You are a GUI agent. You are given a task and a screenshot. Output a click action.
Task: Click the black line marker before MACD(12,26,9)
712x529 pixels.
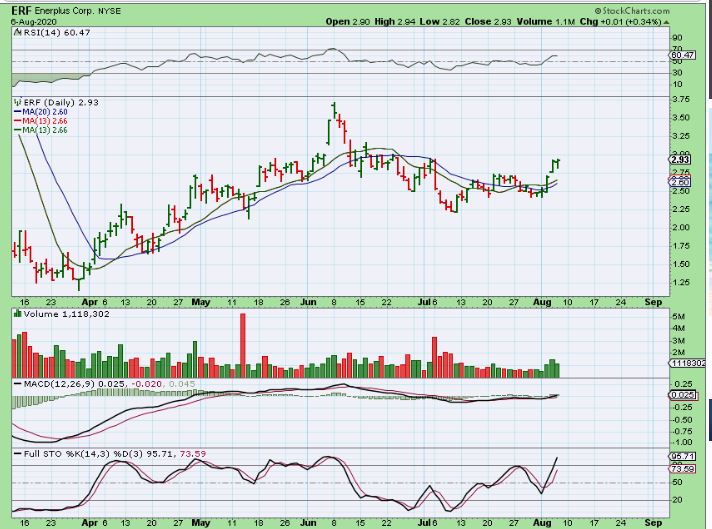(18, 384)
